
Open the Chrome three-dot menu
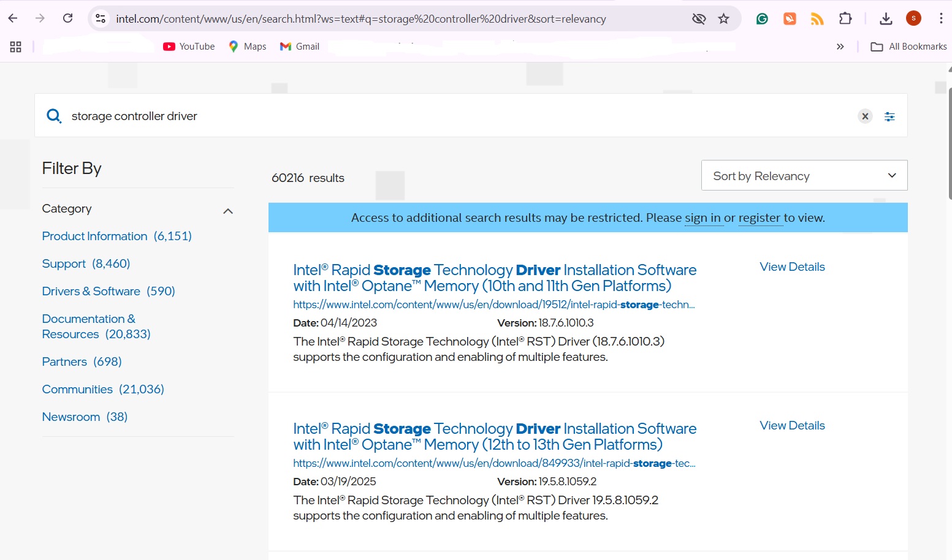click(942, 18)
